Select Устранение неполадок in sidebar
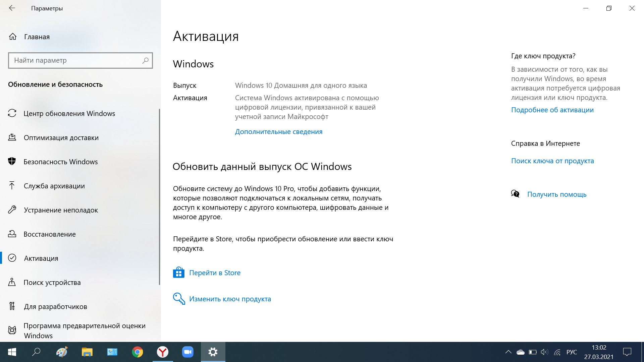Screen dimensions: 644x362 click(61, 210)
